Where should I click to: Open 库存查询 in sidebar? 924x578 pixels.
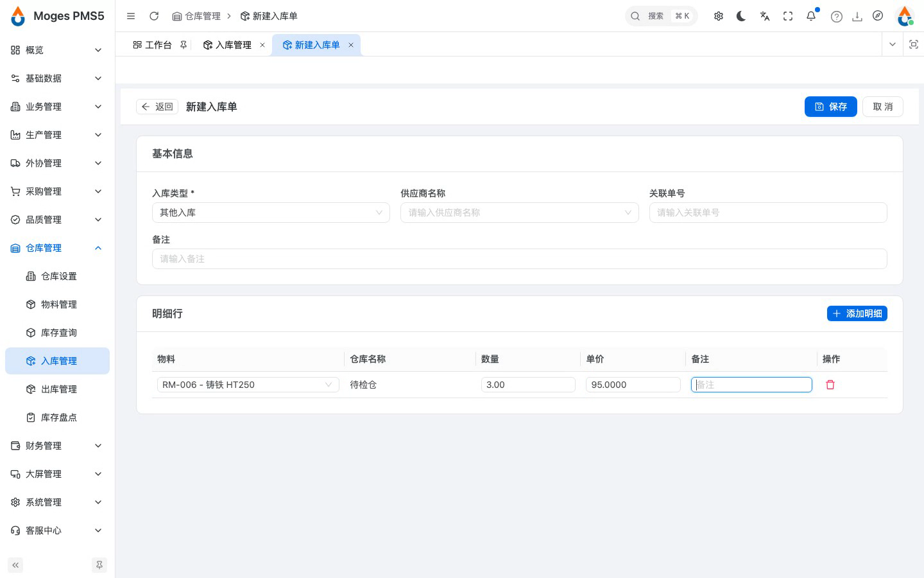click(x=57, y=333)
